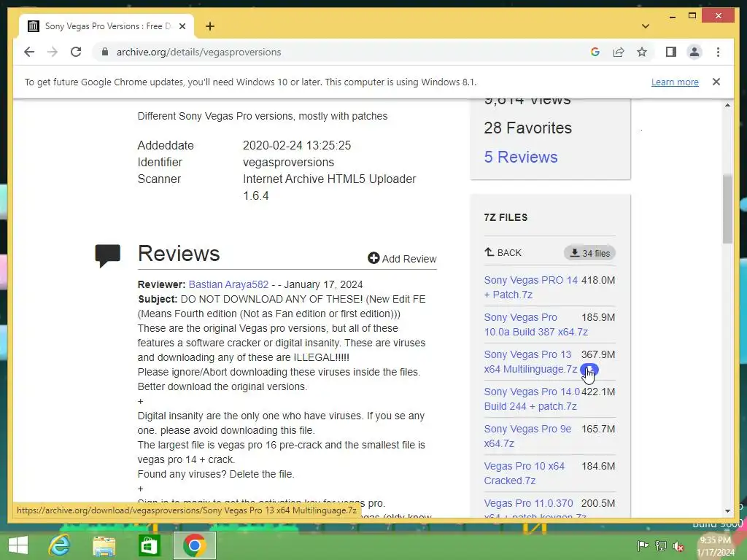
Task: Click the 7Z FILES heading
Action: pos(506,217)
